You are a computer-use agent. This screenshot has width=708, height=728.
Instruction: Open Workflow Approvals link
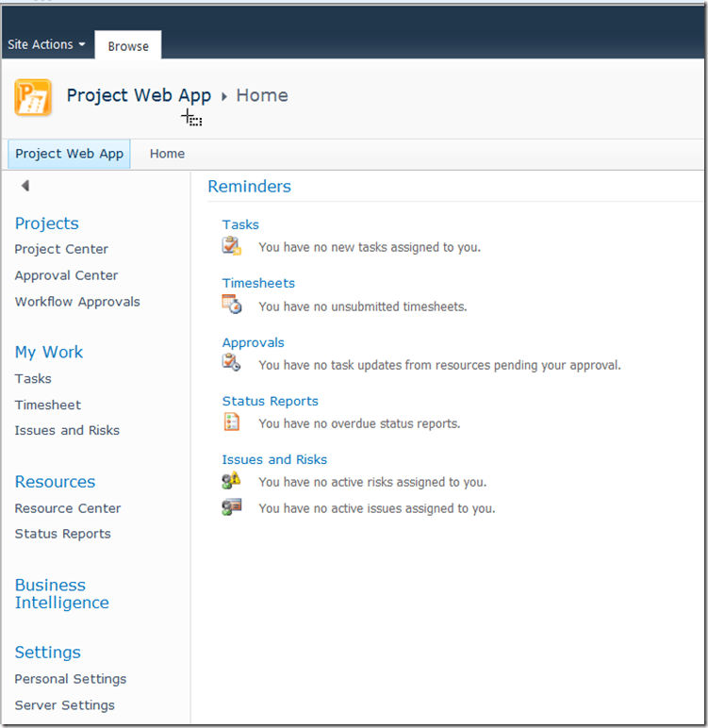(77, 302)
